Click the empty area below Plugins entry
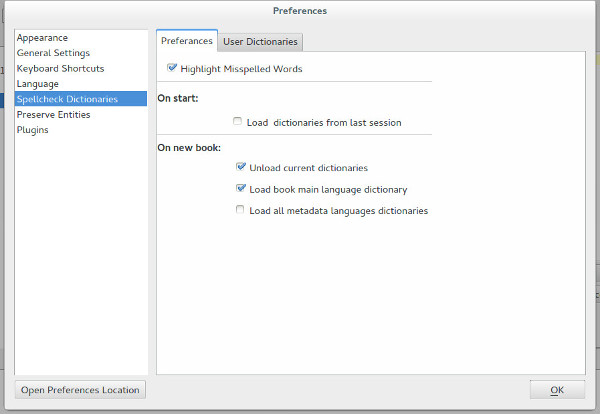This screenshot has width=600, height=414. [80, 250]
